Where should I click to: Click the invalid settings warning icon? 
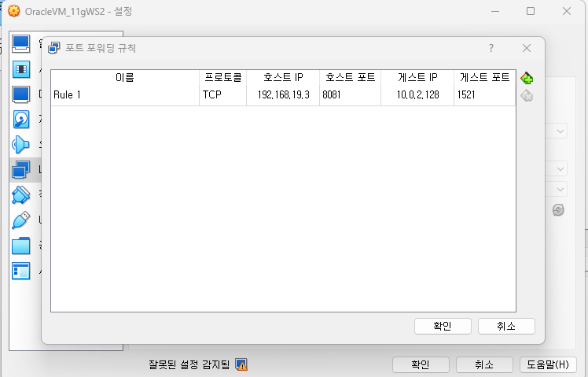pyautogui.click(x=241, y=364)
